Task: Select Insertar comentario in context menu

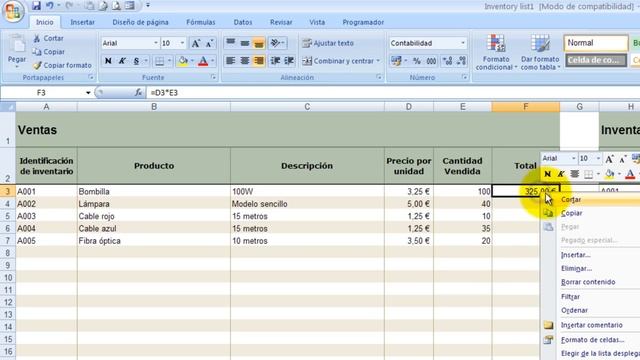Action: click(592, 325)
